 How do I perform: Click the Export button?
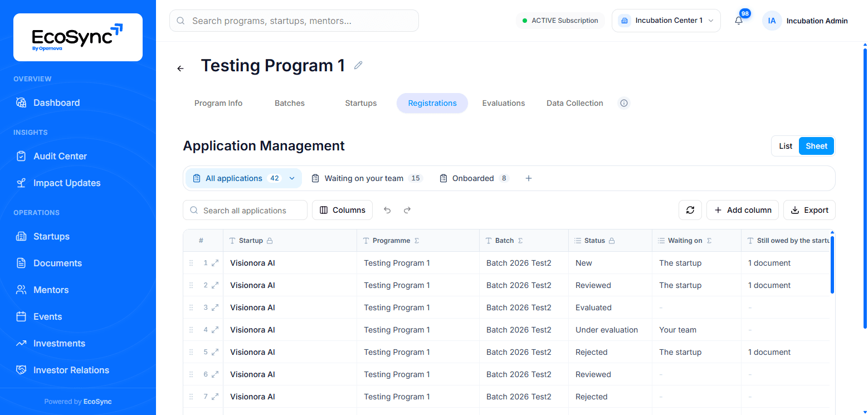(x=810, y=210)
